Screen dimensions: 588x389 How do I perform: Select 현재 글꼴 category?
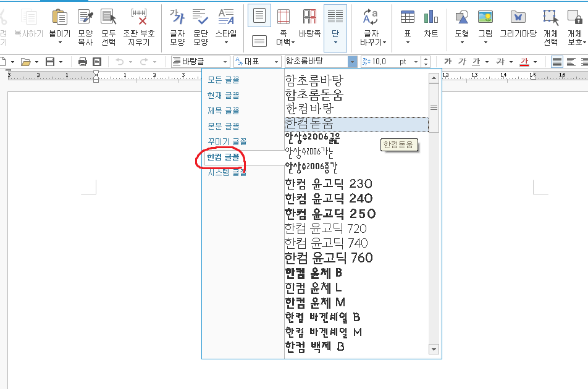point(224,95)
